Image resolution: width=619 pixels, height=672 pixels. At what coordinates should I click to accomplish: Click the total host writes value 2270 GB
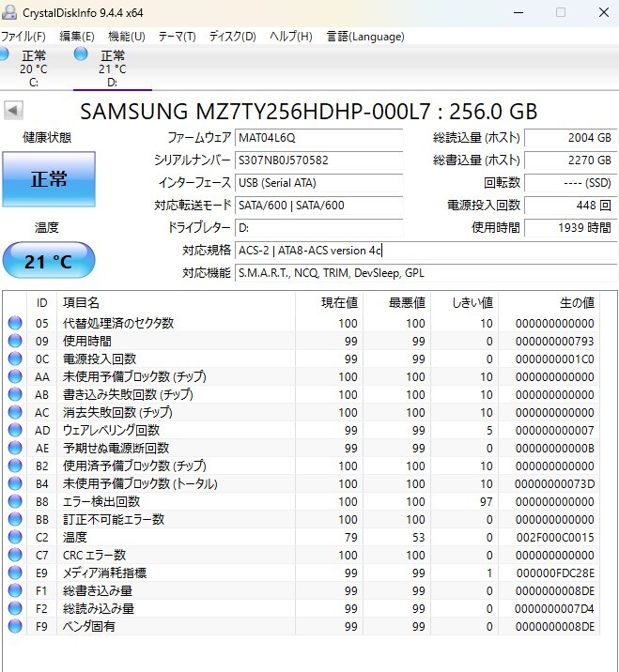570,160
